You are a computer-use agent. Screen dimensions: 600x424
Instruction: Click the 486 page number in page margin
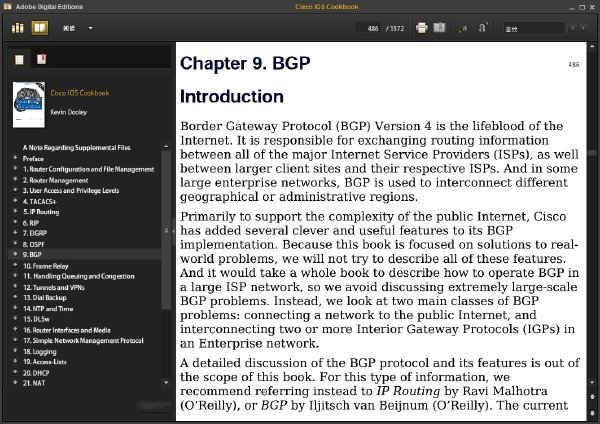pyautogui.click(x=574, y=65)
